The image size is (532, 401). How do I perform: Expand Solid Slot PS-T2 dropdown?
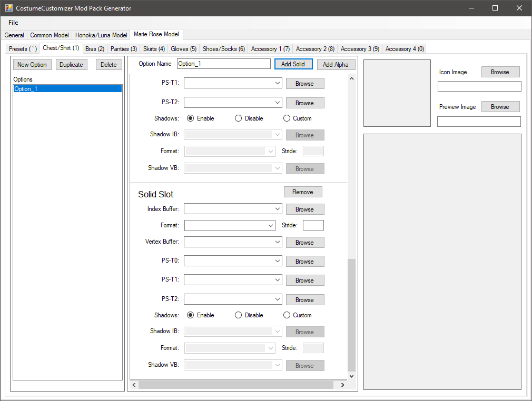pyautogui.click(x=277, y=299)
